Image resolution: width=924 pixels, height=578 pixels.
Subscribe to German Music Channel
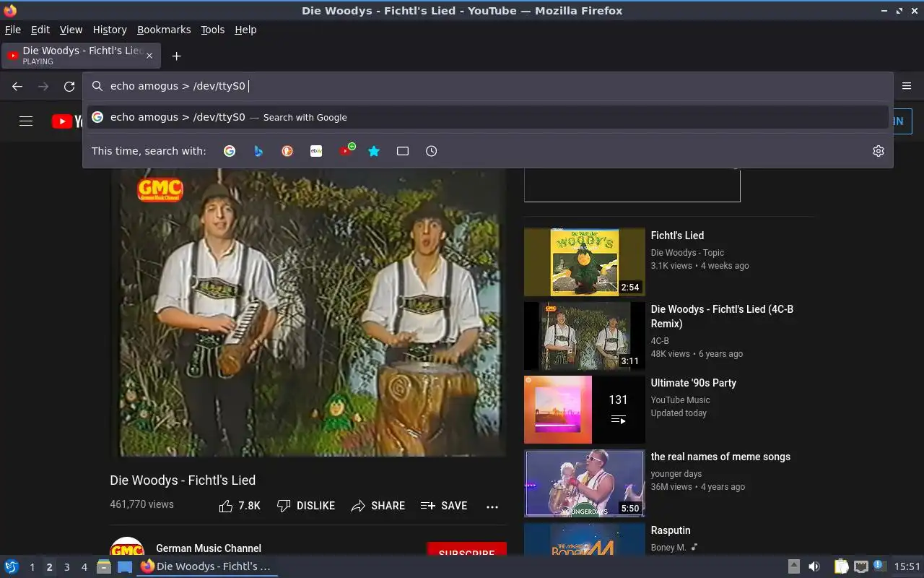click(x=466, y=549)
